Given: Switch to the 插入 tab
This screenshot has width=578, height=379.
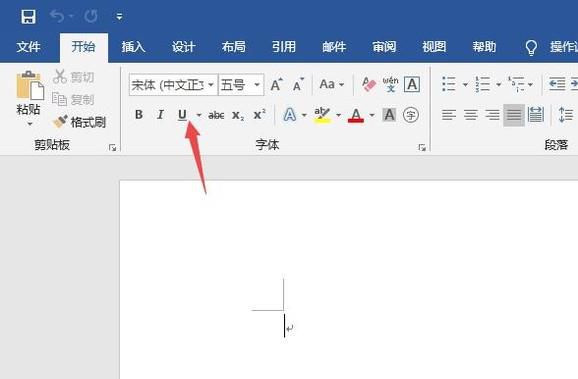Looking at the screenshot, I should [133, 47].
